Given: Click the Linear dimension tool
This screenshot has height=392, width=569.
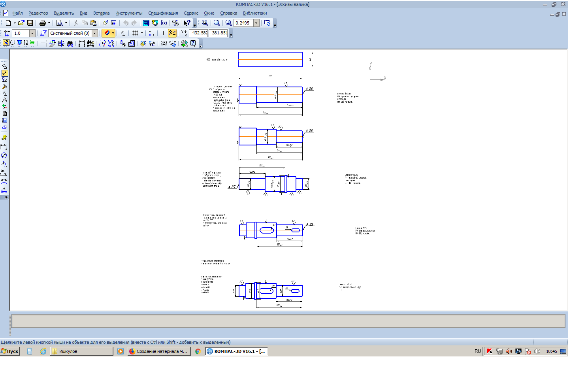Looking at the screenshot, I should pos(4,147).
